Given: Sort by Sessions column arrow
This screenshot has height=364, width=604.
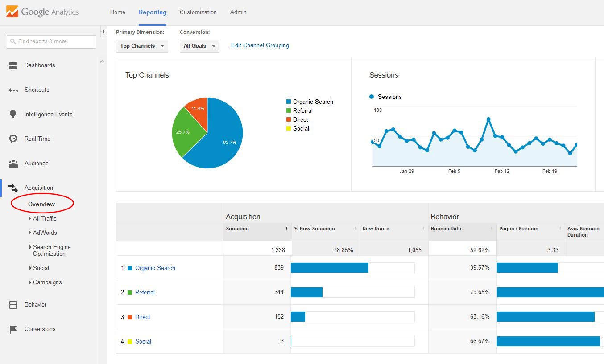Looking at the screenshot, I should pos(287,229).
